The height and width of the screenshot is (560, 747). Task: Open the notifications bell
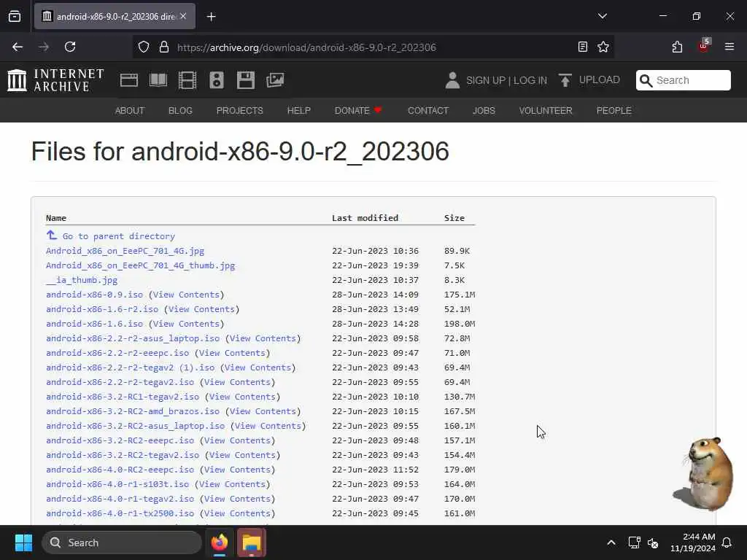pos(727,542)
